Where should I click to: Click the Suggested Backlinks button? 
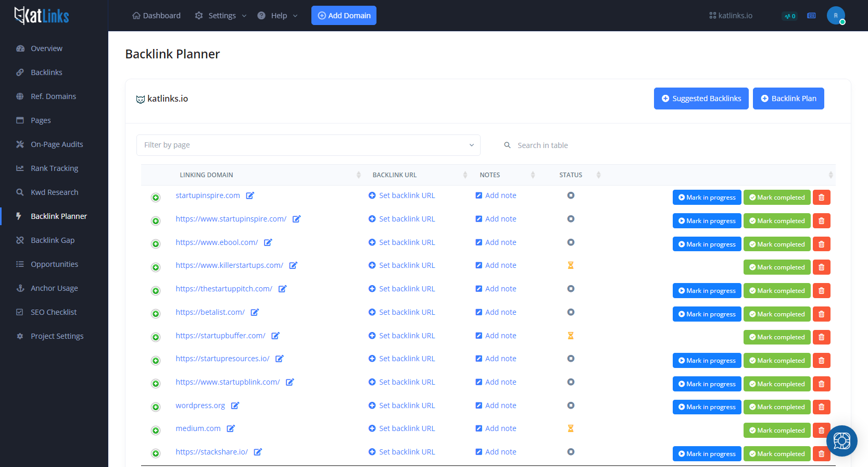[701, 99]
